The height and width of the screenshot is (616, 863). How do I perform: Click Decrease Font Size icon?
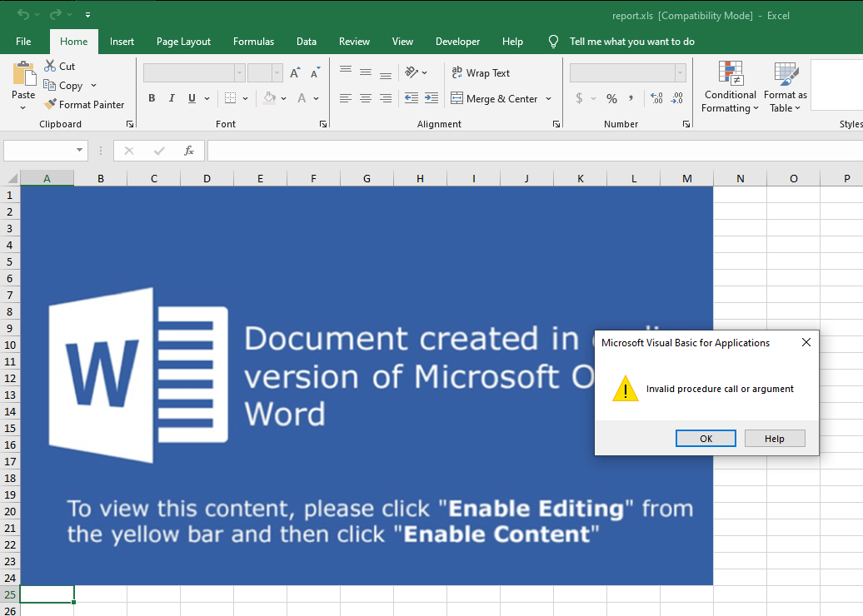[315, 72]
